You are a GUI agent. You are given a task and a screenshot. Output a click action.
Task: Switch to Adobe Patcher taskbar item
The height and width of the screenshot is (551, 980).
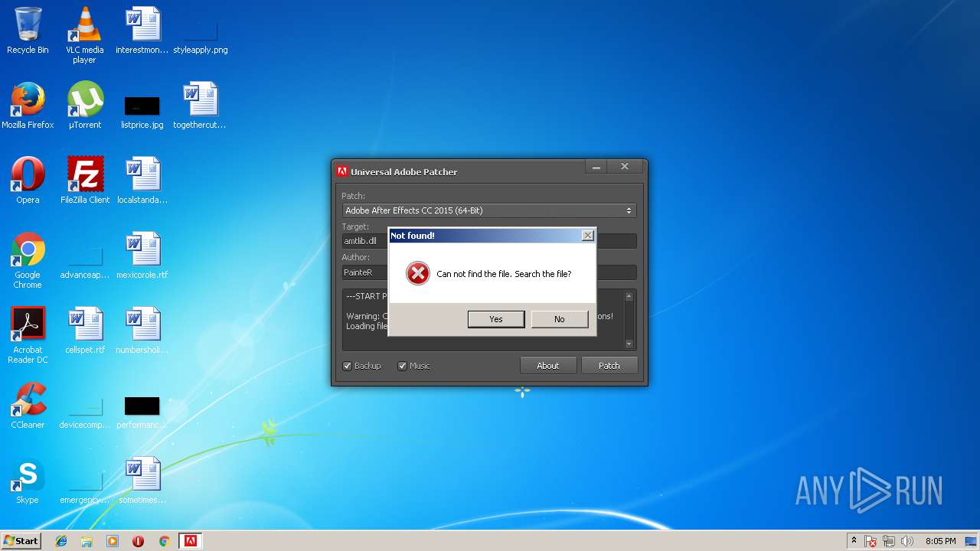click(x=190, y=541)
